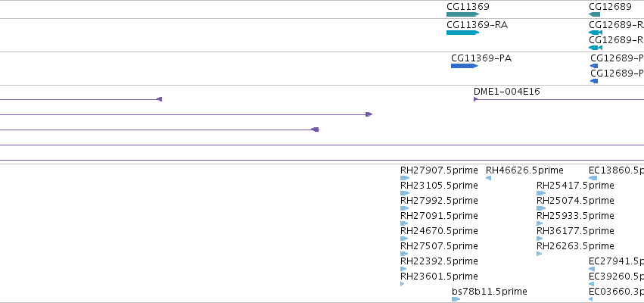Select the top purple BAC line's arrowhead
The width and height of the screenshot is (644, 303).
pos(160,99)
